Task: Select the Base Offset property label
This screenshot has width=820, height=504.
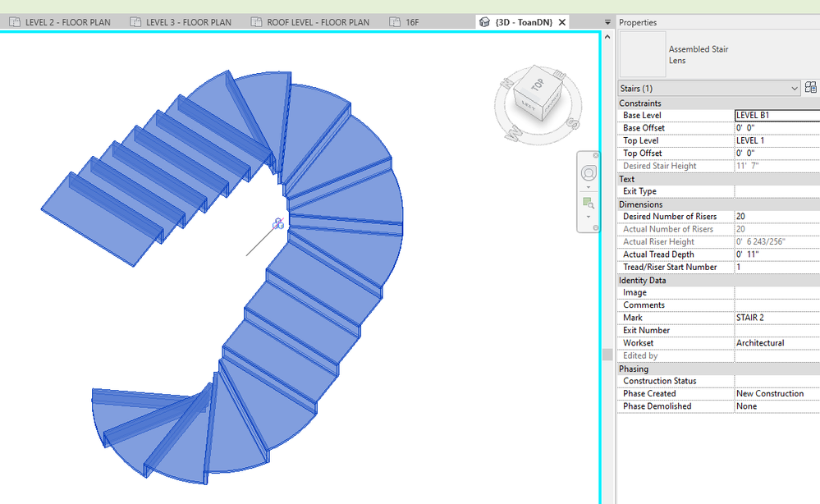Action: (x=644, y=128)
